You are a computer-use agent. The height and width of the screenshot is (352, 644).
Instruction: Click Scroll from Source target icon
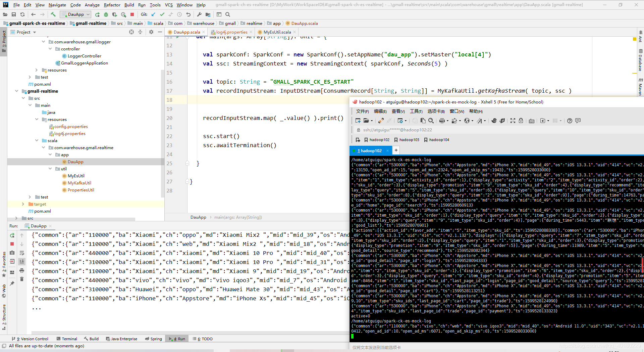click(131, 32)
